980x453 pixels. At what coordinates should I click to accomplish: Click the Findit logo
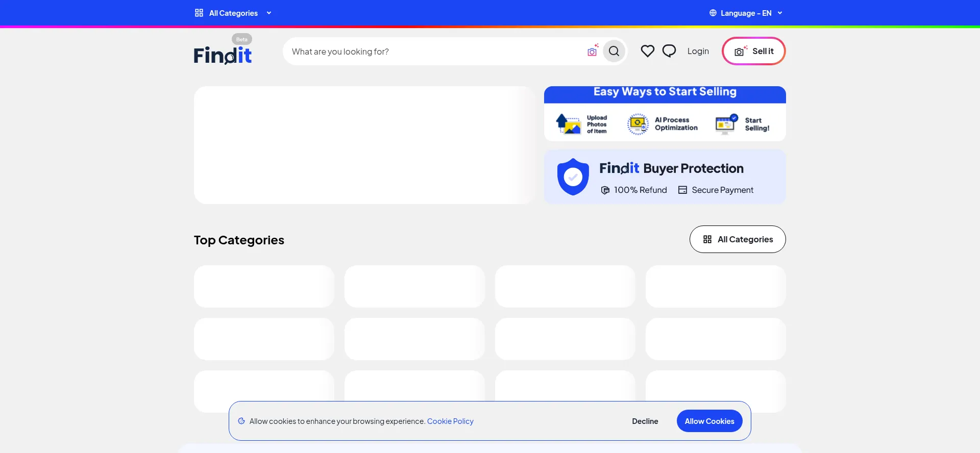[223, 55]
